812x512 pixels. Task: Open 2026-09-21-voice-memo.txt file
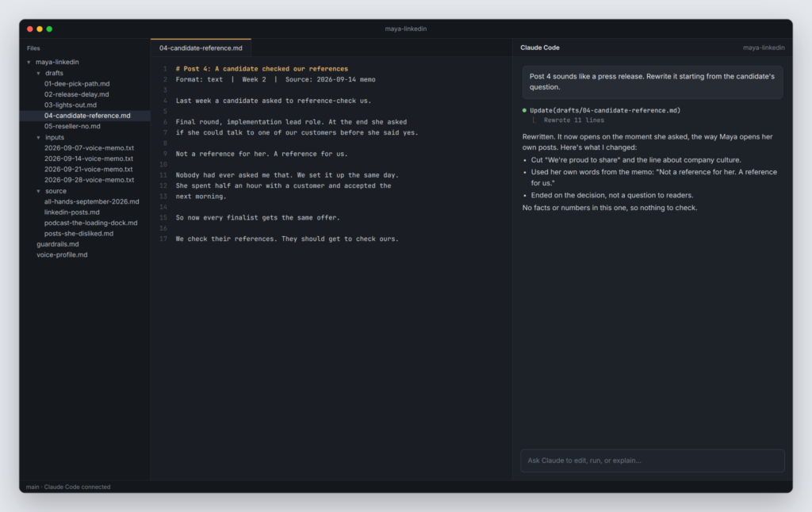88,170
